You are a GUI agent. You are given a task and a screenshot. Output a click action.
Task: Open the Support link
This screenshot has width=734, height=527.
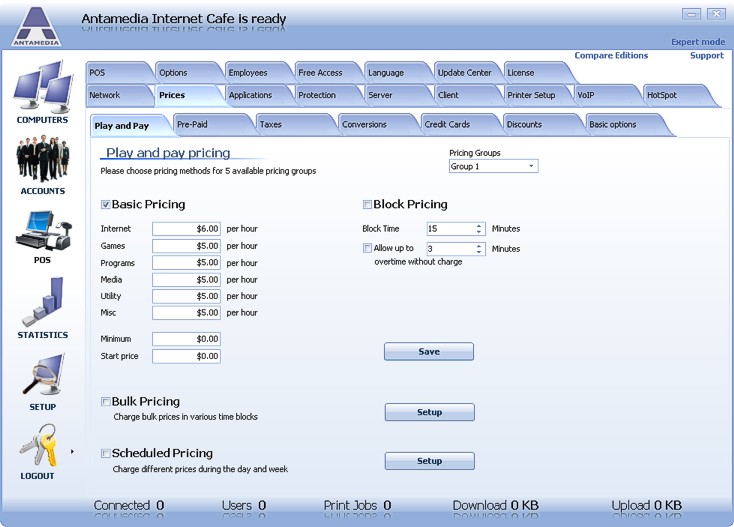707,55
